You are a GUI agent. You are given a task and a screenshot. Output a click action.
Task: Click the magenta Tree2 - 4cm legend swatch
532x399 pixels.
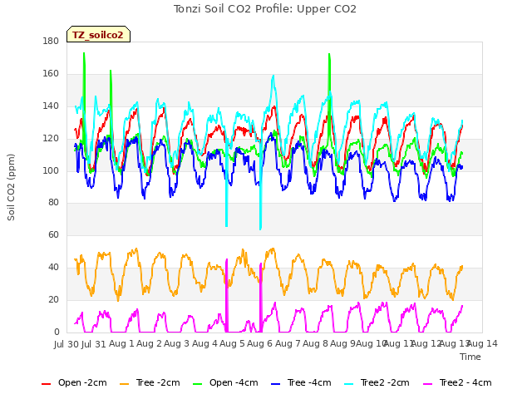pyautogui.click(x=427, y=384)
